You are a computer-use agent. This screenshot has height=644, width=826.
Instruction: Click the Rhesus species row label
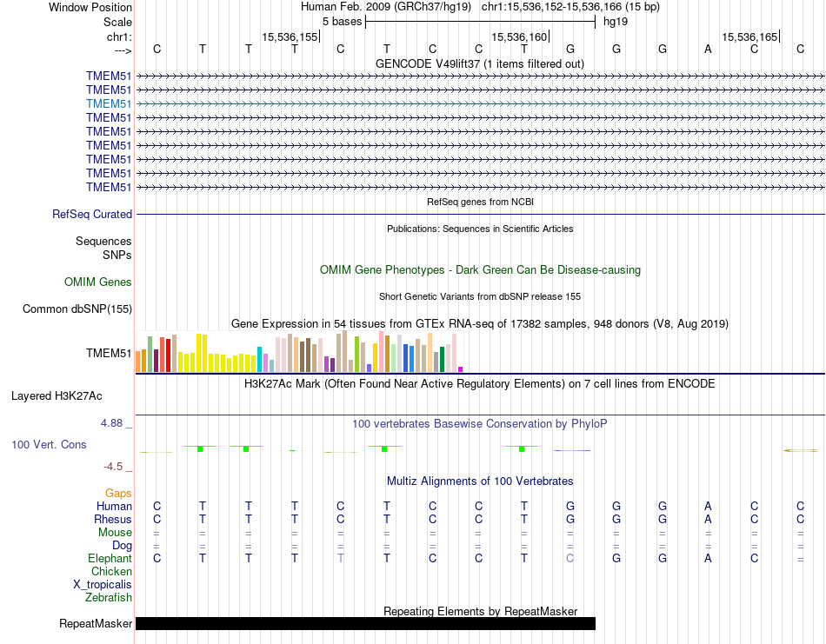pos(113,519)
